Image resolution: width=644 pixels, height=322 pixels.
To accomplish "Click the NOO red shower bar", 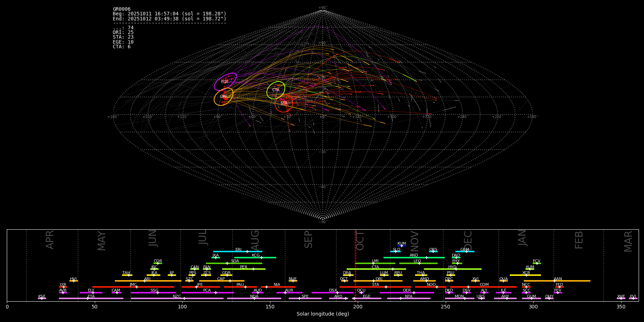I will click(431, 287).
